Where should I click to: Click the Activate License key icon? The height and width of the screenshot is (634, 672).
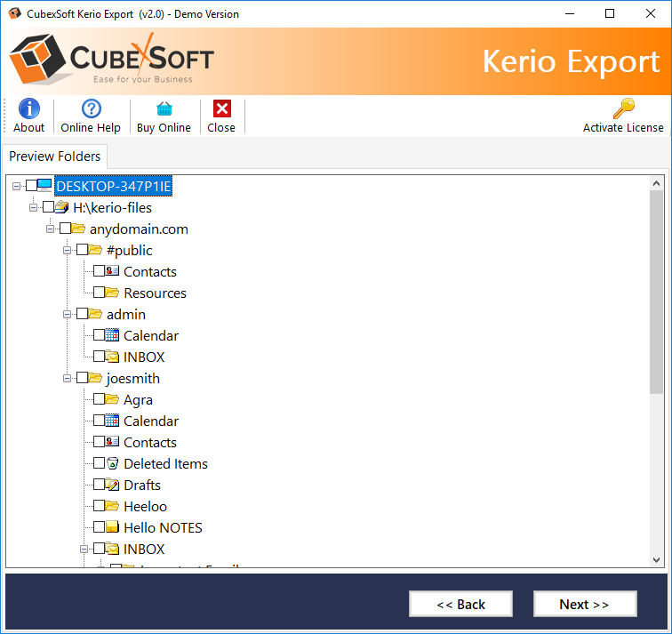624,108
